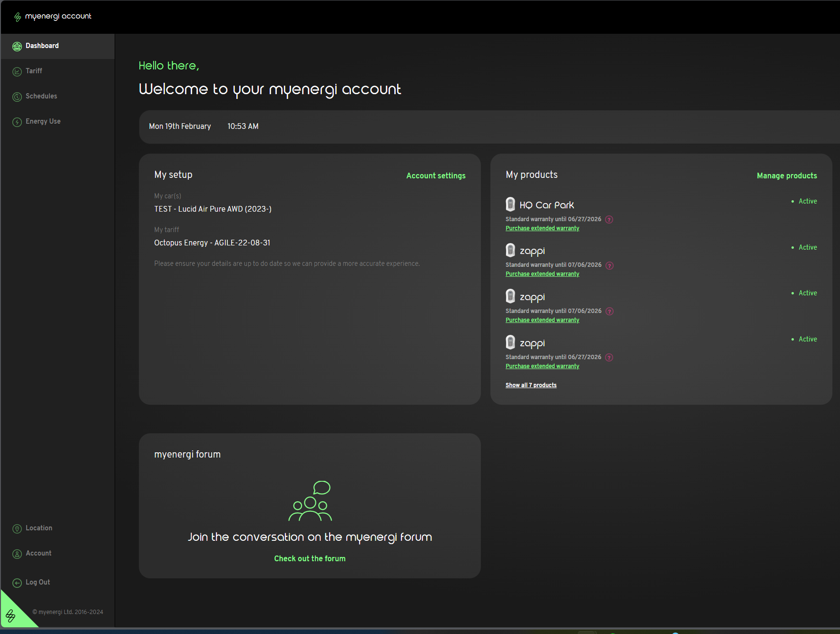
Task: Click Check out the forum
Action: [x=310, y=558]
